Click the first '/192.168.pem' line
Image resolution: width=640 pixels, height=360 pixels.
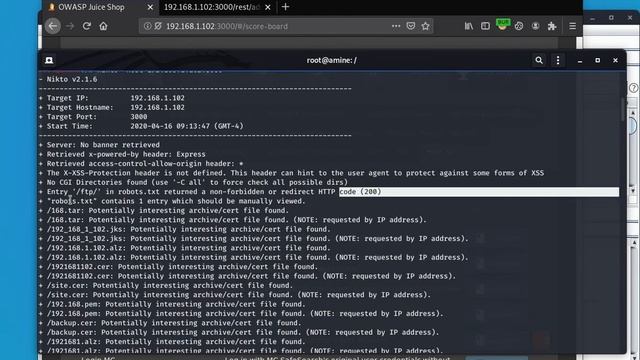[x=172, y=304]
